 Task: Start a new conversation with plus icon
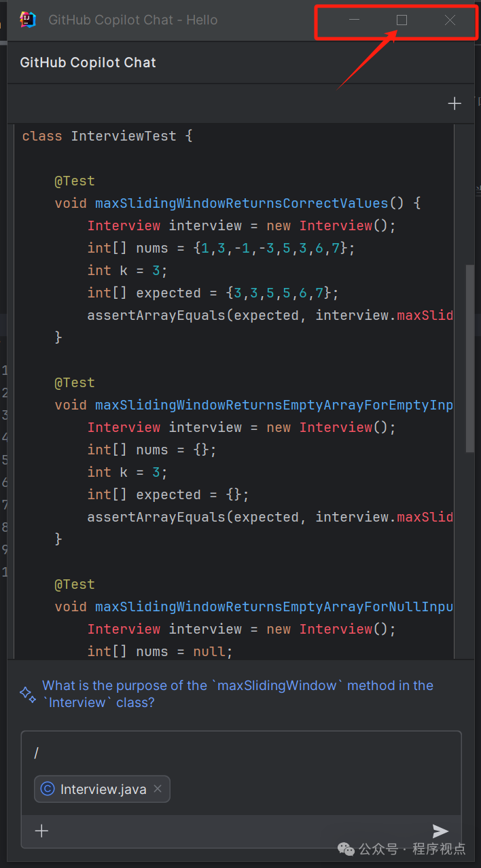455,103
